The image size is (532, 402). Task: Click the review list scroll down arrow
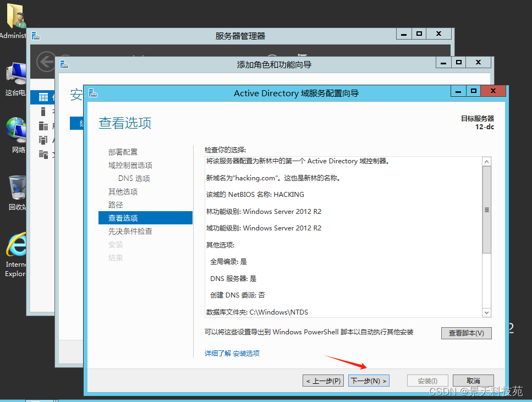pos(486,312)
